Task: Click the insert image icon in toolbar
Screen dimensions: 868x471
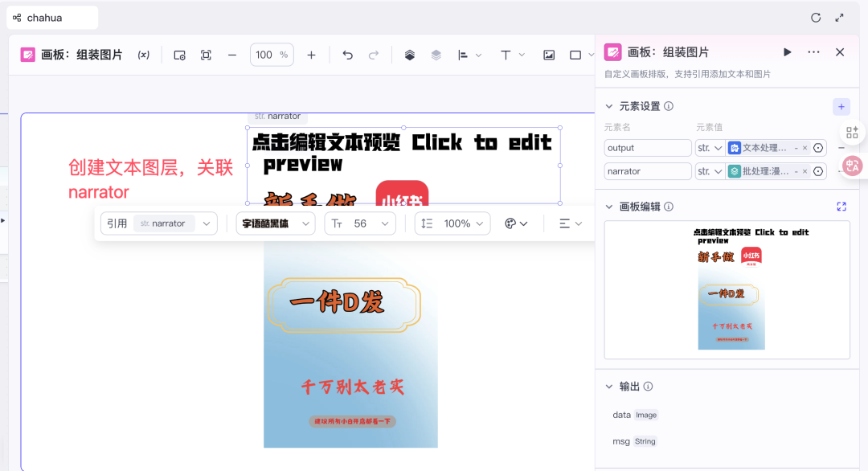Action: click(549, 55)
